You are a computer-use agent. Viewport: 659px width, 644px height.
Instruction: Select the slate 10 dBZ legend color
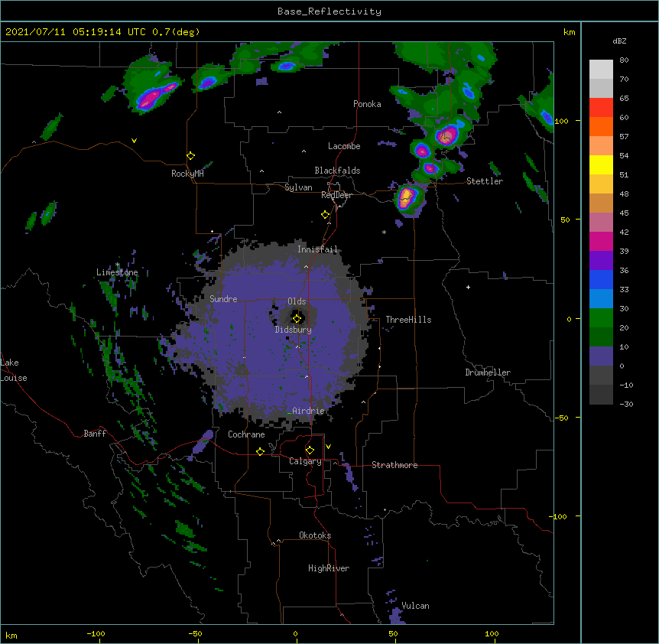(x=601, y=356)
